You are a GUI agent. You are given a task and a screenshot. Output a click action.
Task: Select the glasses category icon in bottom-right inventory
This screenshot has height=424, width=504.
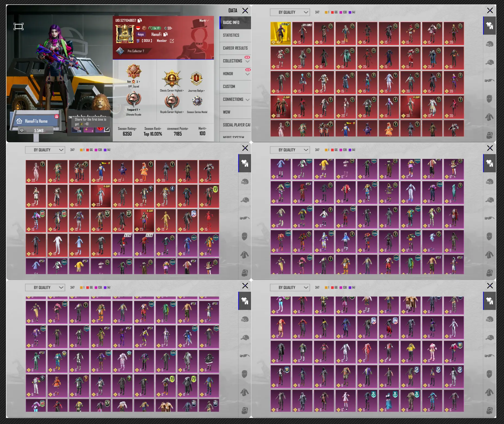[490, 356]
